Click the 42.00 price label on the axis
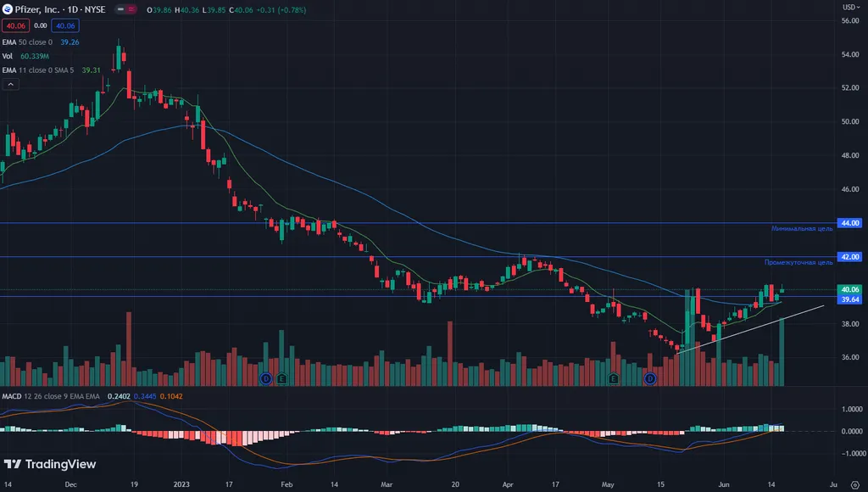Image resolution: width=868 pixels, height=492 pixels. click(849, 256)
